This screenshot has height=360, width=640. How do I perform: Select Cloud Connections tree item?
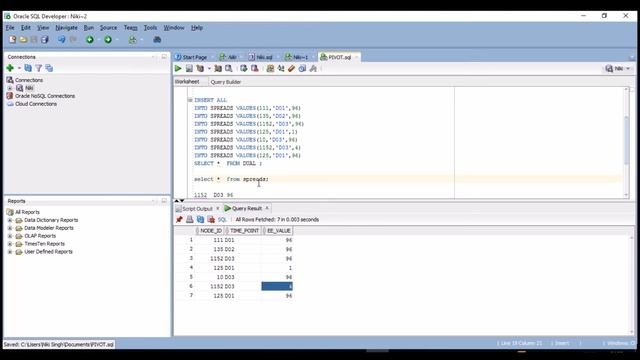(36, 104)
